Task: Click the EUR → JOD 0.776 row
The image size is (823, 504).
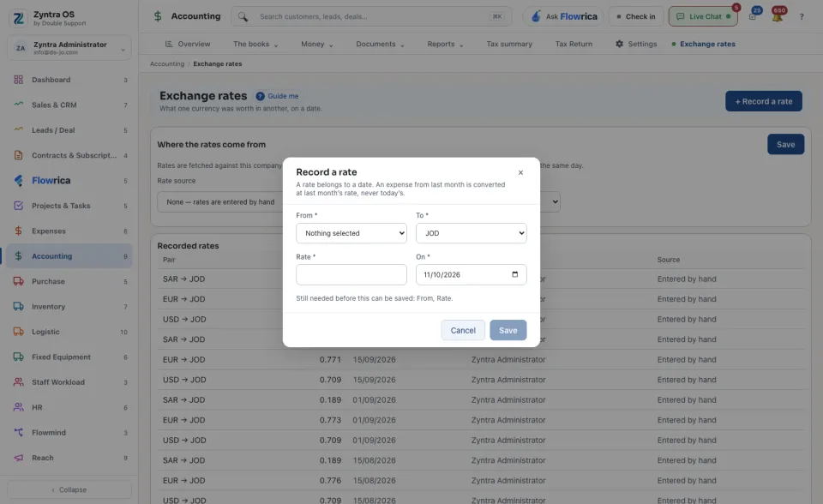Action: 480,480
